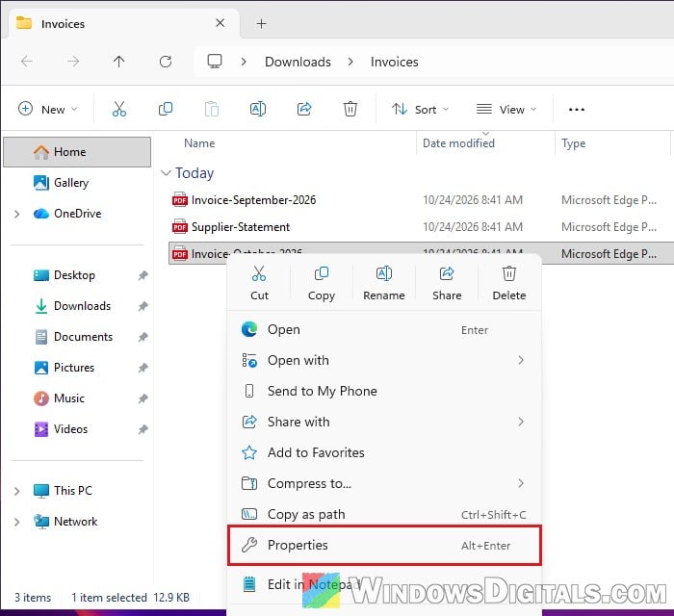Choose Send to My Phone
The width and height of the screenshot is (674, 616).
coord(384,391)
